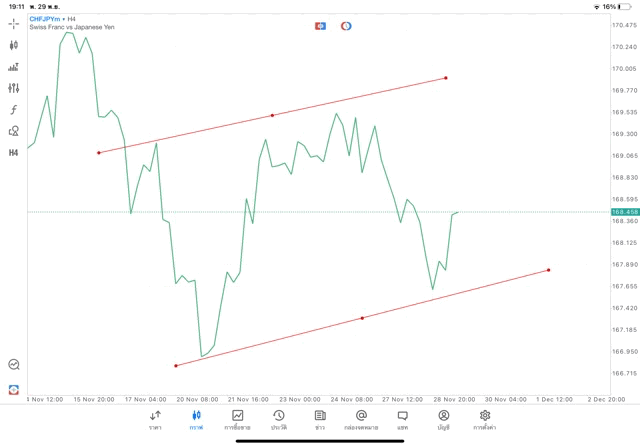This screenshot has height=447, width=640.
Task: Select the crosshair tool in left sidebar
Action: [14, 23]
